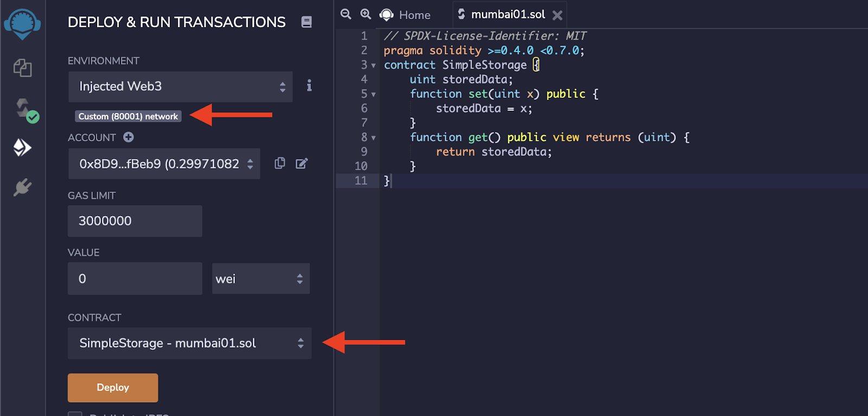Viewport: 868px width, 416px height.
Task: Copy the account address to clipboard
Action: point(280,163)
